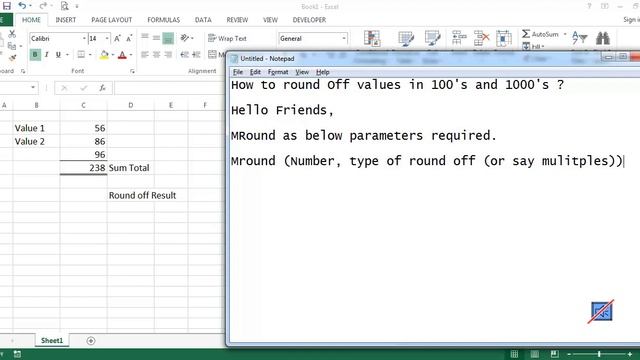Open Sort & Filter in the Editing group
Screen dimensions: 640x360
coord(580,38)
